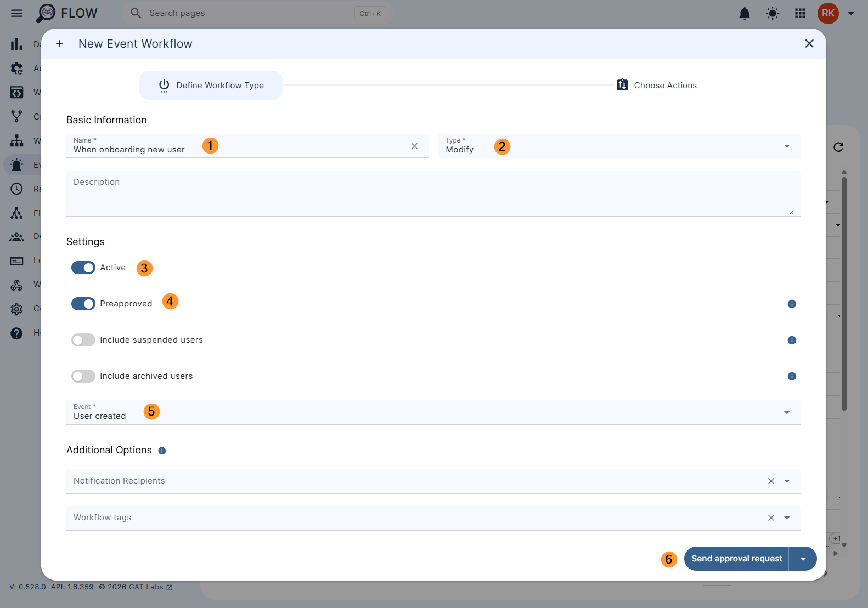868x608 pixels.
Task: Open the settings gear sidebar icon
Action: (16, 309)
